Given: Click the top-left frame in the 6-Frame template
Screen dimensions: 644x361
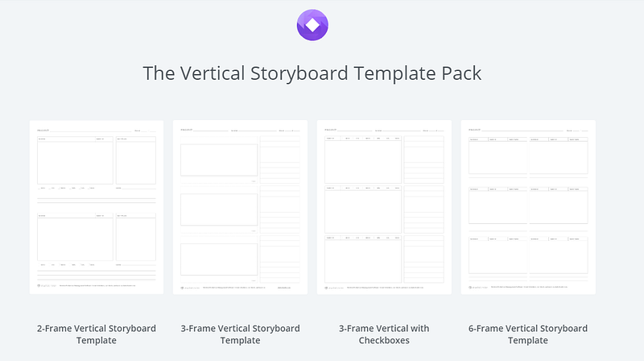Looking at the screenshot, I should (x=497, y=157).
